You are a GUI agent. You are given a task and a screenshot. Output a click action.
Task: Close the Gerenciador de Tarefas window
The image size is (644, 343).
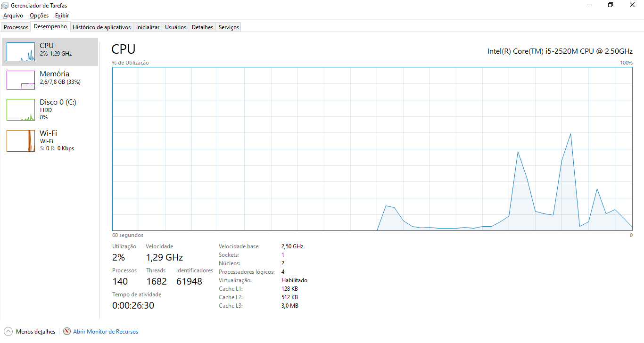point(632,5)
